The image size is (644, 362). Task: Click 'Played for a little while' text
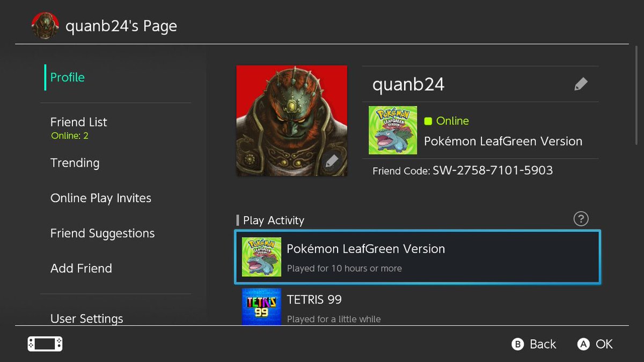click(x=334, y=319)
